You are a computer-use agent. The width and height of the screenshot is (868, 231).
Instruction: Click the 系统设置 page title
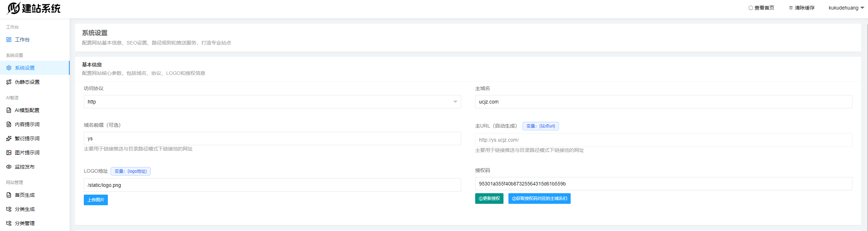coord(95,33)
